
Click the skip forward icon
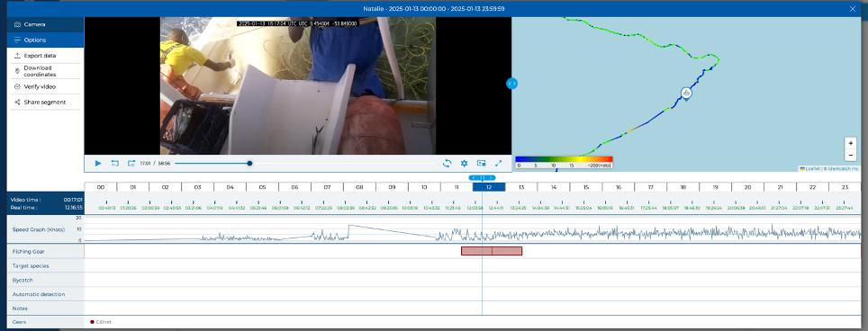tap(131, 163)
